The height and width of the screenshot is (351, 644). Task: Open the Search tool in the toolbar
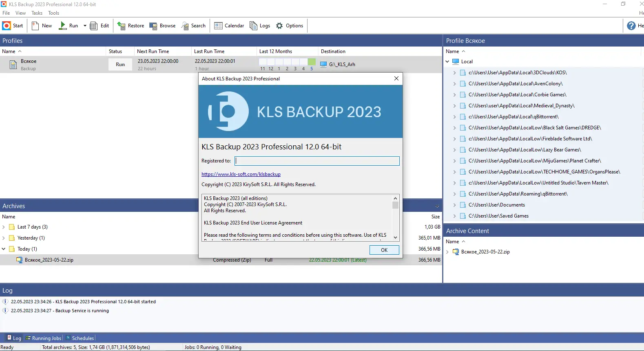click(194, 26)
